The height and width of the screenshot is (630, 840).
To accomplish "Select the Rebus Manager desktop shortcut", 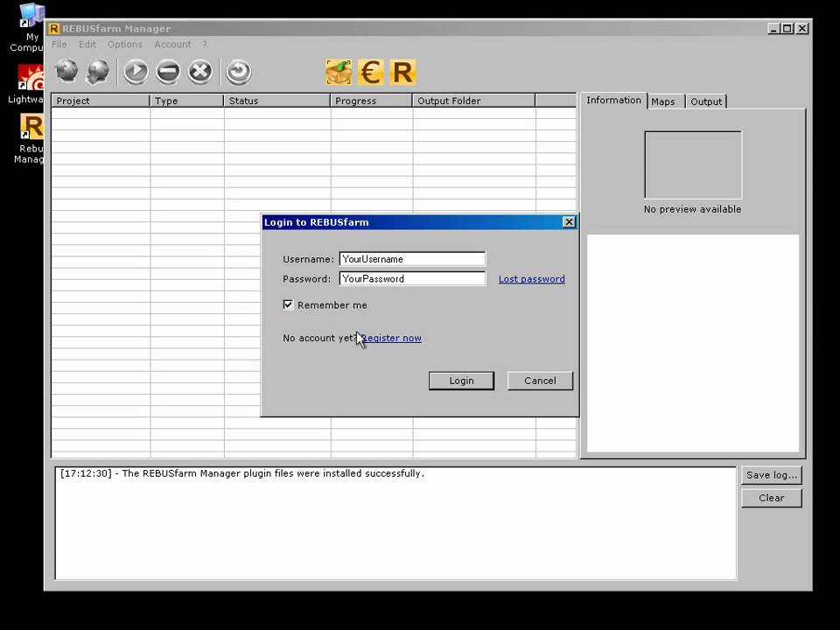I will [x=30, y=138].
